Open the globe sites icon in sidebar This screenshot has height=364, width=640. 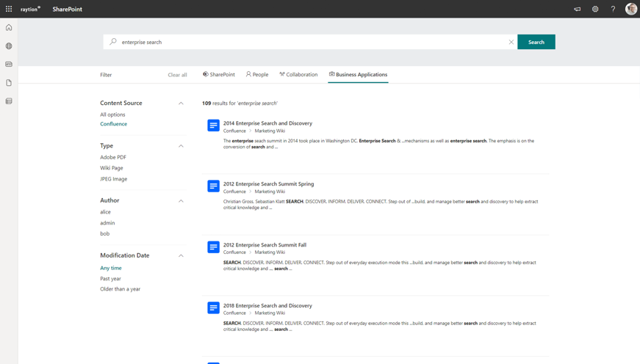click(9, 46)
